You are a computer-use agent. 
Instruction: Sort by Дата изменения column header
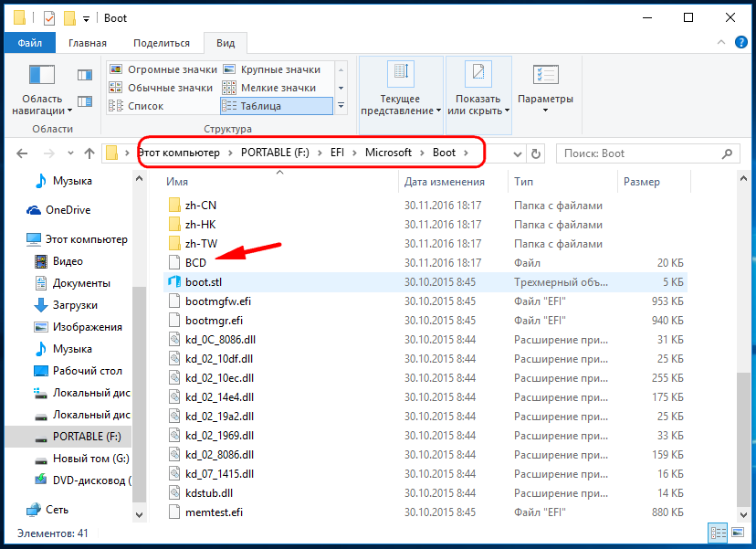(453, 182)
